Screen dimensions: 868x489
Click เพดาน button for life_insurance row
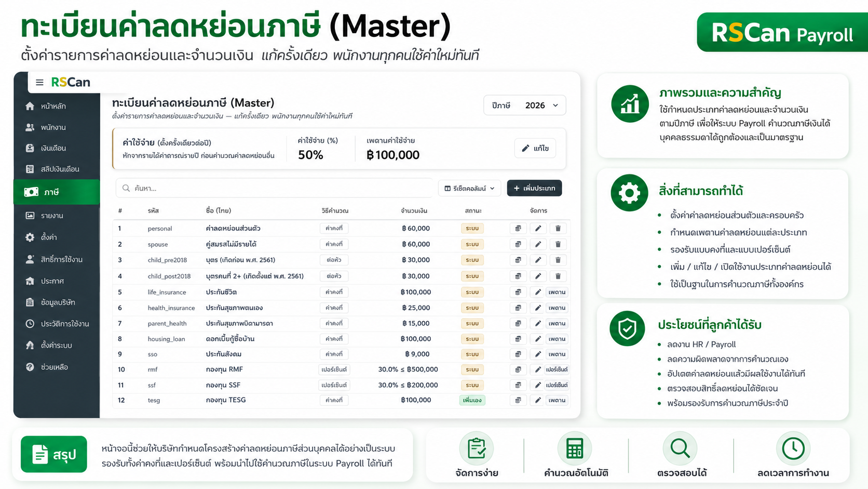557,292
